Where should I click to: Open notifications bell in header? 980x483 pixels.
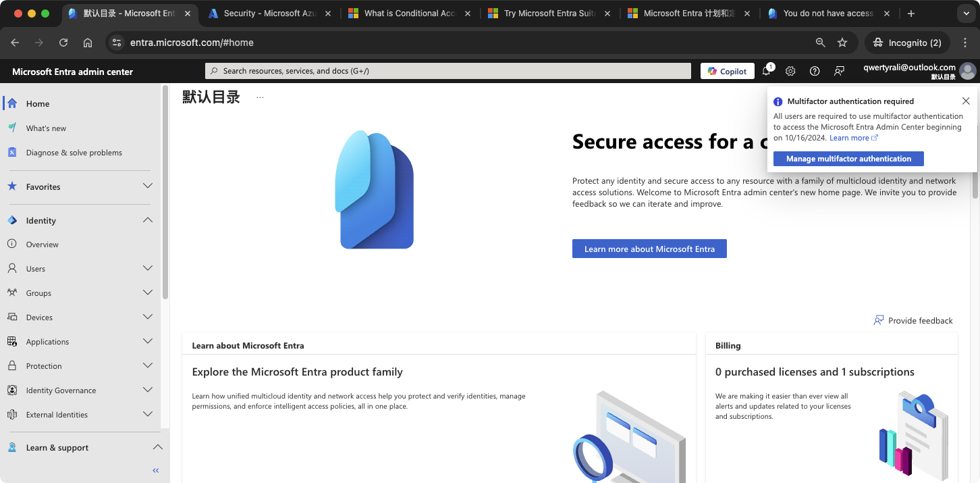click(767, 71)
